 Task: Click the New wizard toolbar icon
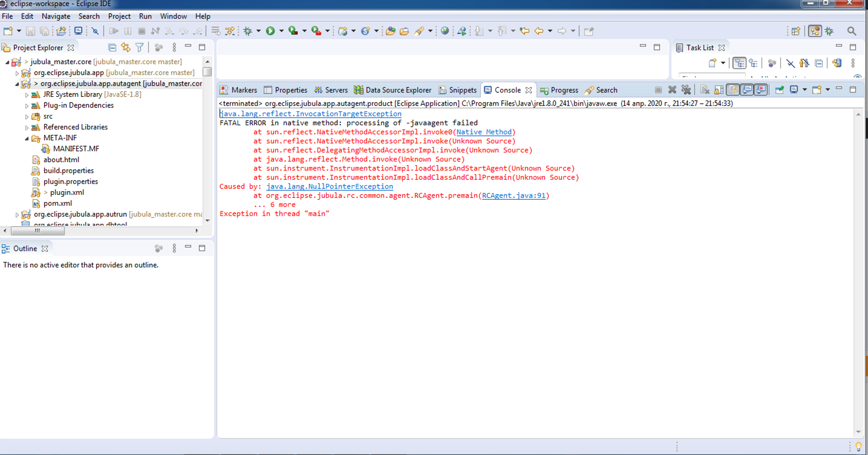tap(8, 31)
